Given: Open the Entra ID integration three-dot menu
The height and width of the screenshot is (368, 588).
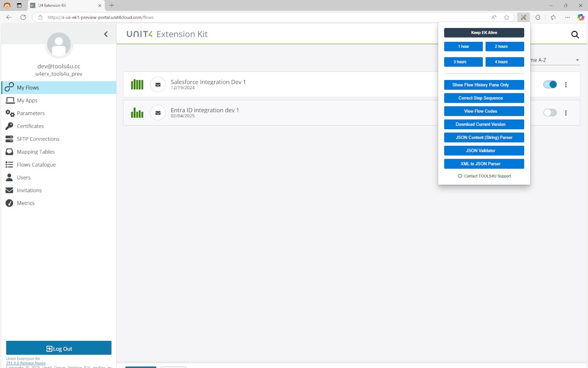Looking at the screenshot, I should click(x=566, y=113).
